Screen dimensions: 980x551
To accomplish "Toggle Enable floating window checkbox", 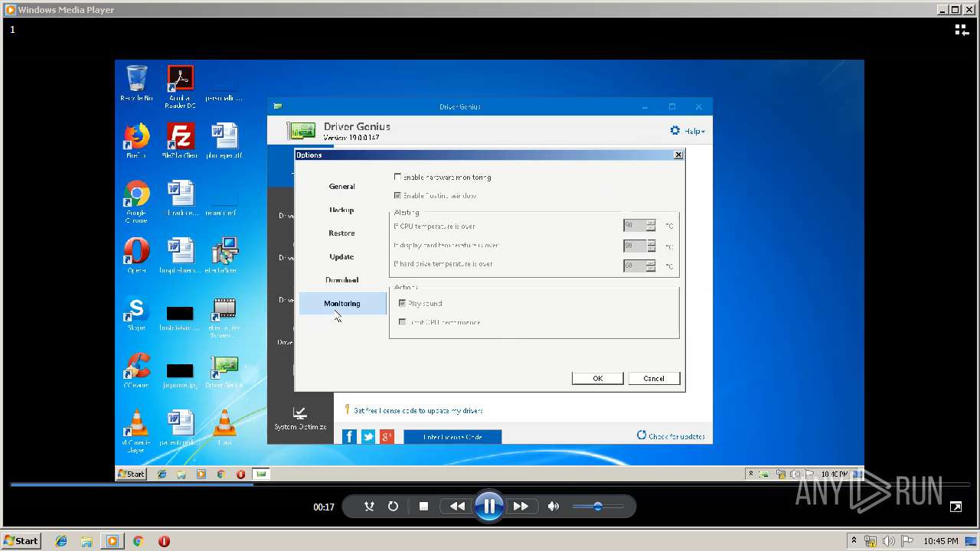I will click(397, 196).
